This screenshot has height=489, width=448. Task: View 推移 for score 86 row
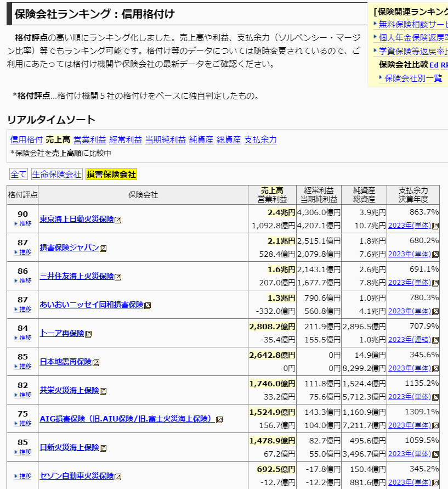click(x=23, y=280)
